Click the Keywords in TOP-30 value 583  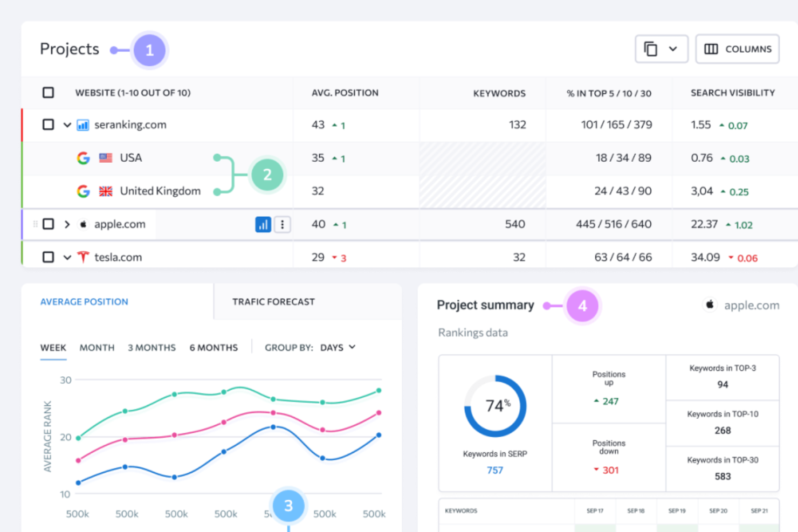(723, 476)
